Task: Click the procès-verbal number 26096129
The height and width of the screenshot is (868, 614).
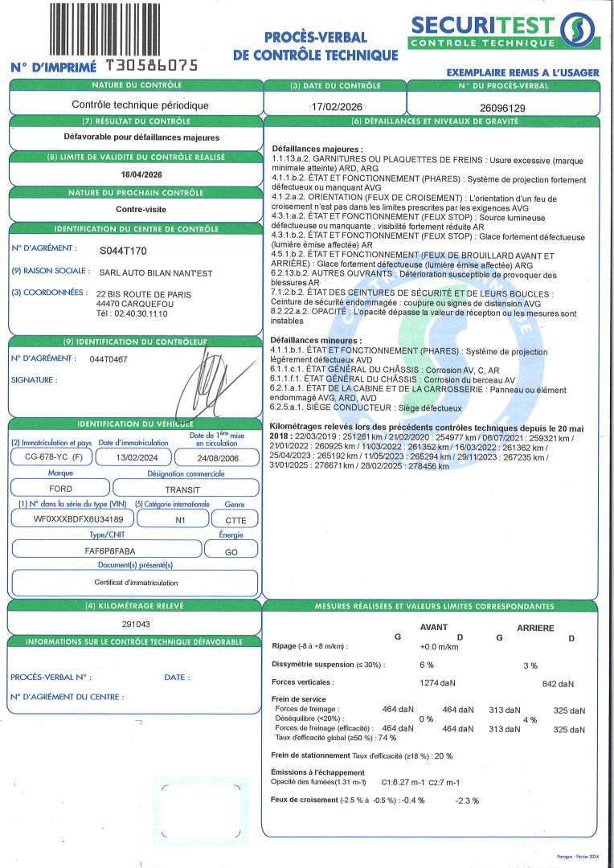Action: point(502,107)
